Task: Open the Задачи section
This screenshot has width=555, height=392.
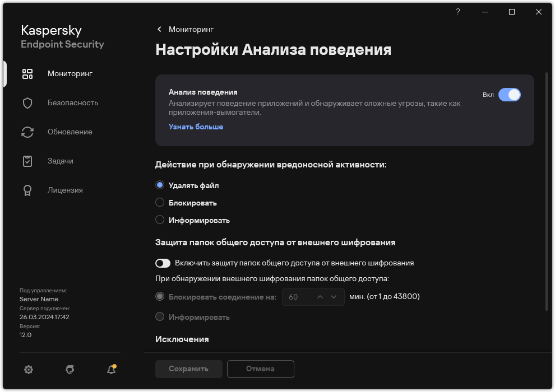Action: click(x=59, y=161)
